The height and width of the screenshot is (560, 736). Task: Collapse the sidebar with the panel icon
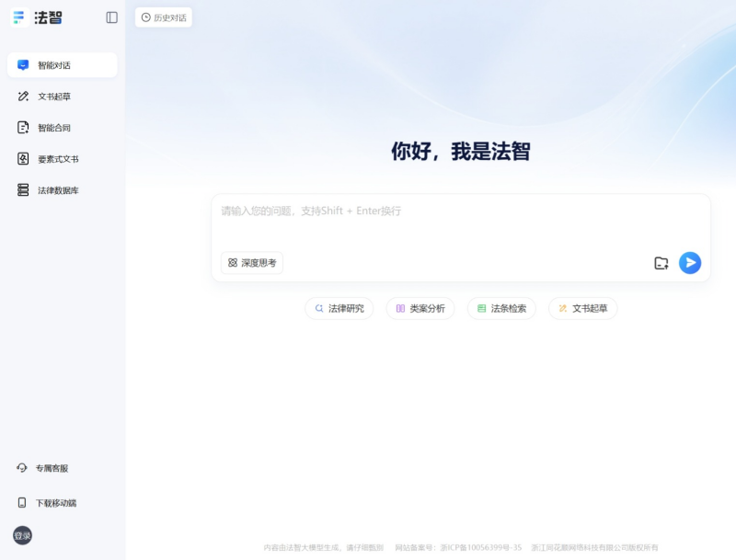[x=112, y=17]
